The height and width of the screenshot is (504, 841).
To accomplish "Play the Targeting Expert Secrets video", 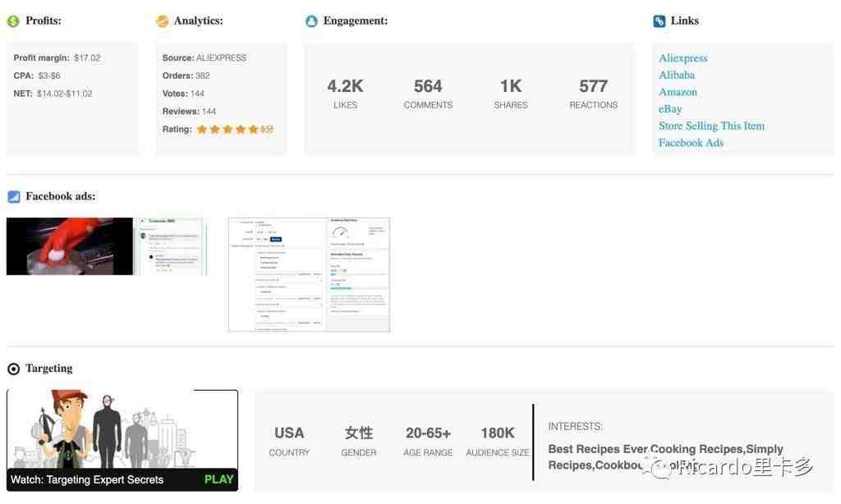I will [x=218, y=479].
